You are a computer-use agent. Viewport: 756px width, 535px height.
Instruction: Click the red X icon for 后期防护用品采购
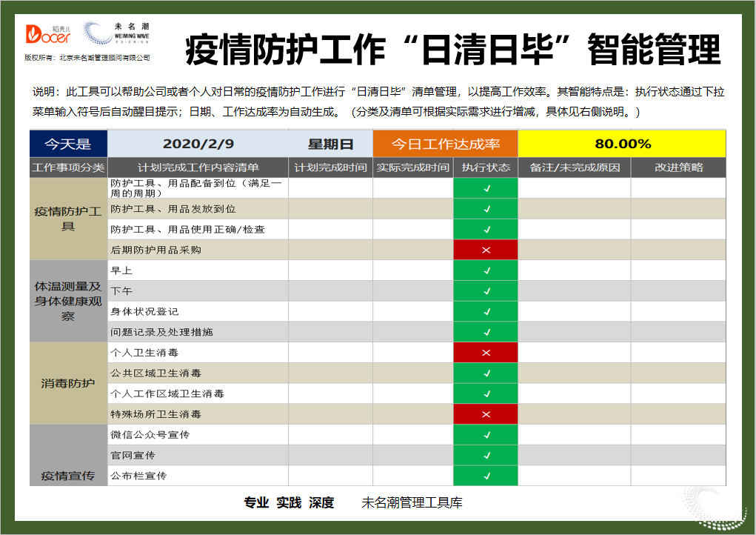coord(486,250)
